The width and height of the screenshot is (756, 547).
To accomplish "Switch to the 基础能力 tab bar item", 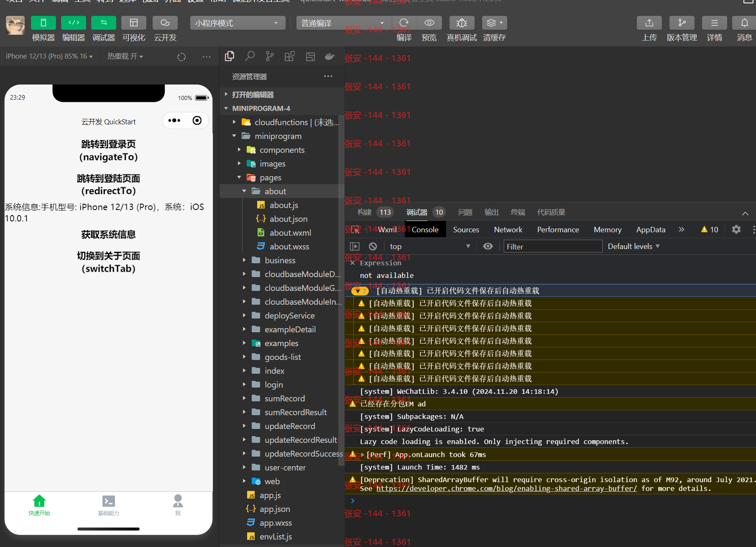I will coord(109,505).
